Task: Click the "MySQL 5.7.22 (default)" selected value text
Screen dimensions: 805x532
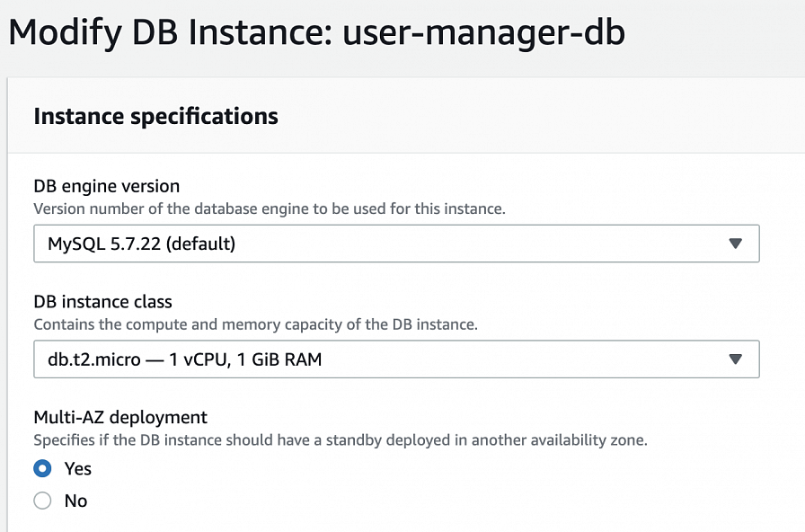Action: click(x=141, y=244)
